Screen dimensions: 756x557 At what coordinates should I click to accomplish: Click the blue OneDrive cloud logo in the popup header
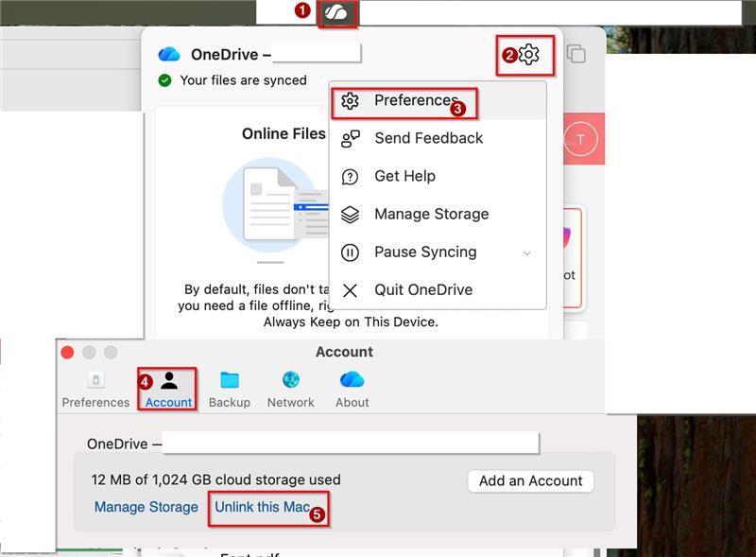coord(169,54)
